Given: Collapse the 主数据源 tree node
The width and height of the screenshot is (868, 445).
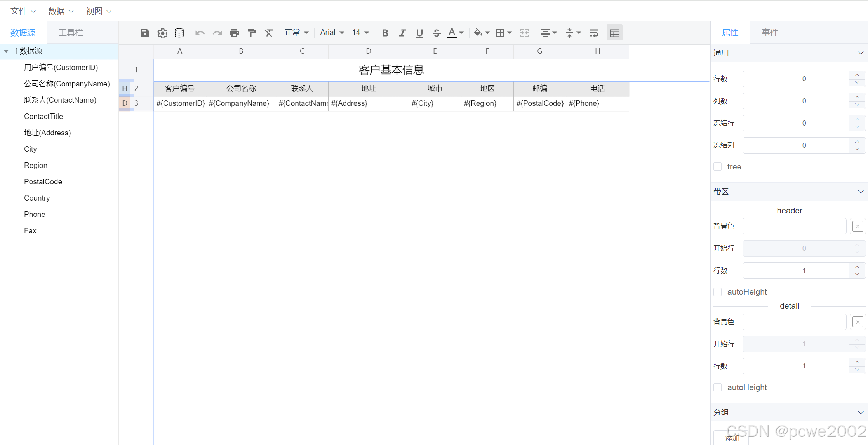Looking at the screenshot, I should tap(6, 51).
